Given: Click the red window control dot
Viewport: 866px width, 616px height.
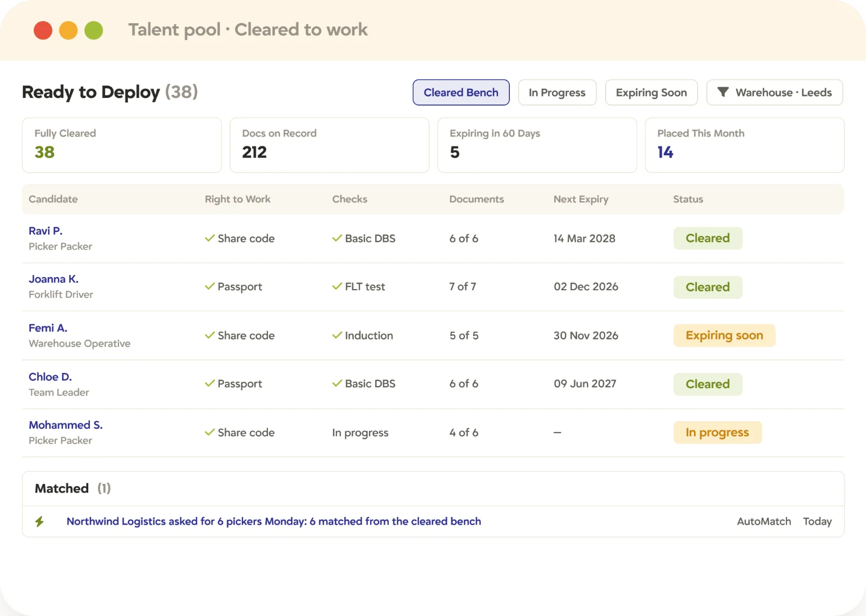Looking at the screenshot, I should point(43,30).
